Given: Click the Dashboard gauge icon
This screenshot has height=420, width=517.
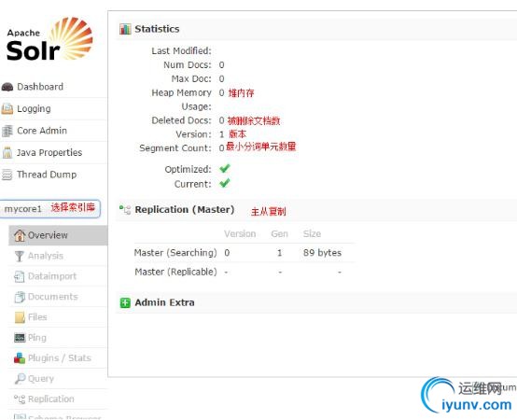Looking at the screenshot, I should tap(7, 87).
